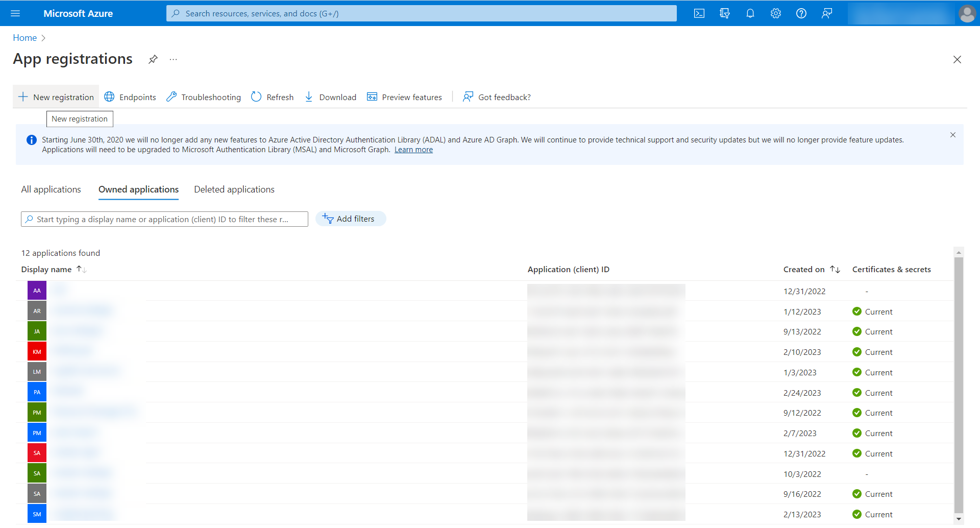Toggle the Display name sort order
Image resolution: width=980 pixels, height=528 pixels.
tap(81, 269)
